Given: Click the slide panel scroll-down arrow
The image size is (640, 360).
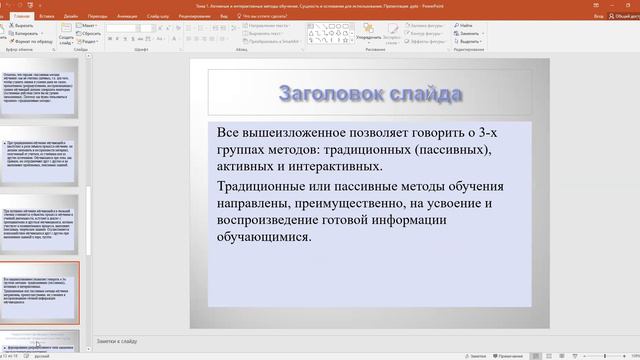Looking at the screenshot, I should [x=88, y=349].
